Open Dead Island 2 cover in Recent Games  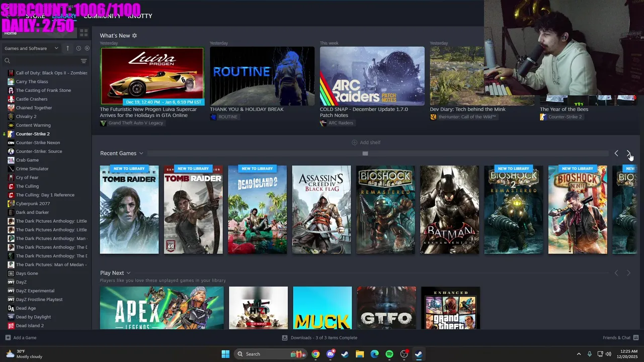(x=258, y=210)
